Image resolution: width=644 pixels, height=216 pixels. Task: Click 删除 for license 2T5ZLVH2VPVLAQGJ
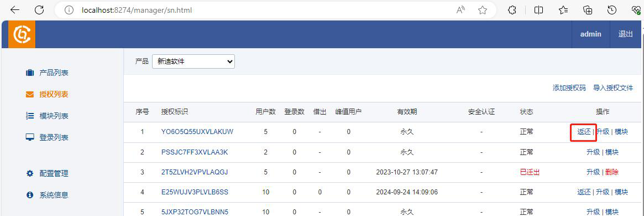coord(611,172)
